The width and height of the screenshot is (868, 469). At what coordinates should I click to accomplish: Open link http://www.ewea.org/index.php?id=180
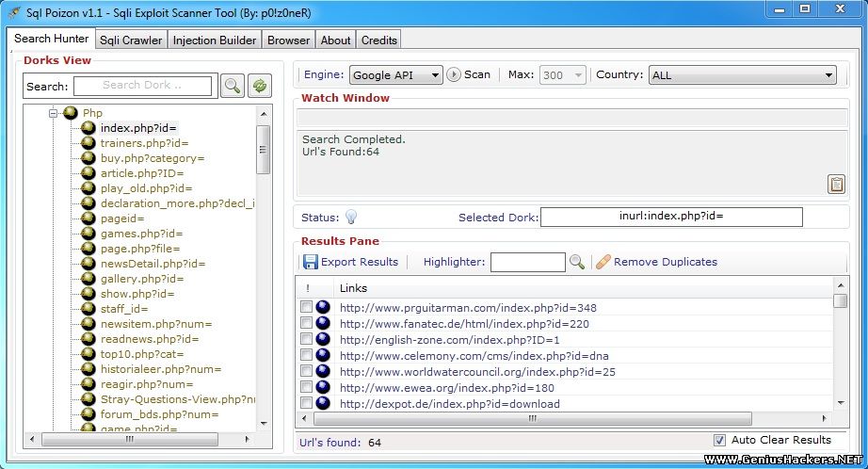click(x=447, y=388)
